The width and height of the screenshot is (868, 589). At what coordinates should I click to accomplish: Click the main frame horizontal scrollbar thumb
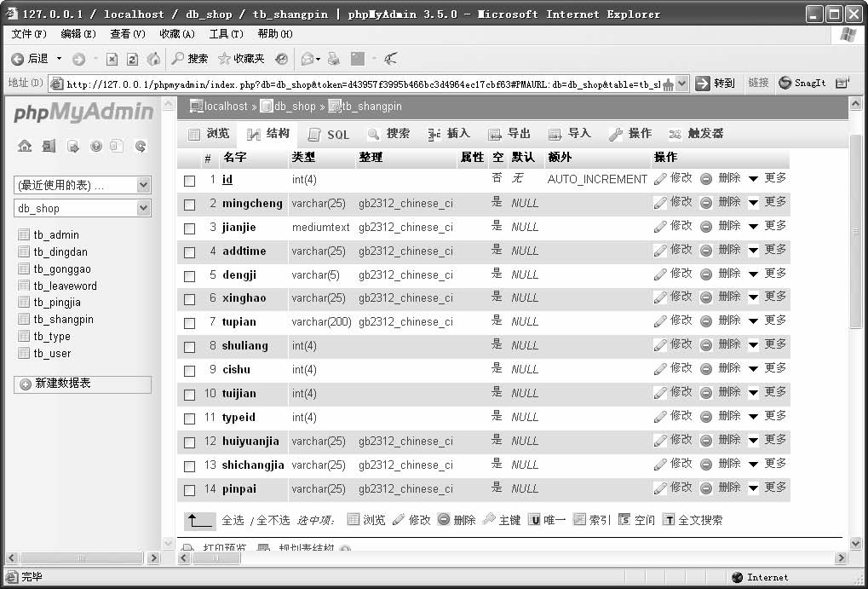point(216,557)
